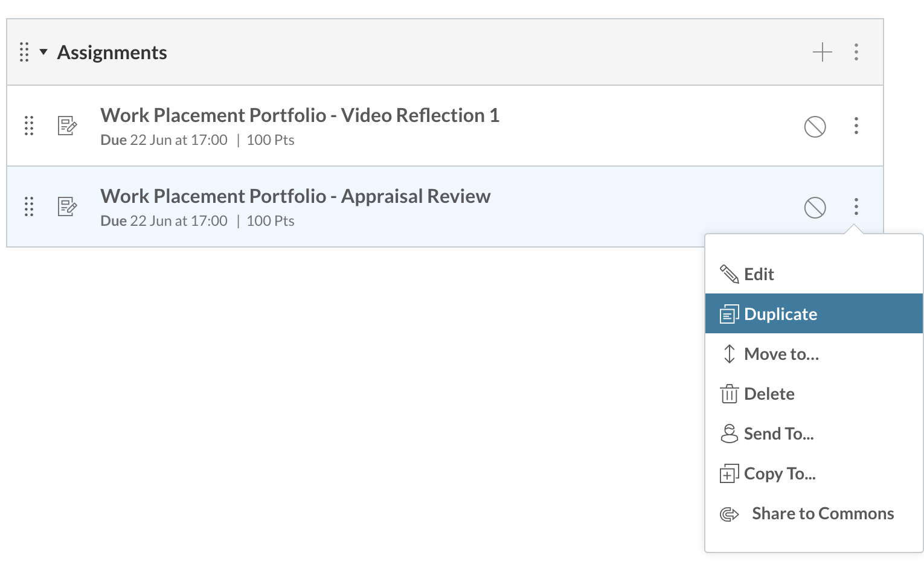
Task: Click the add assignment plus icon
Action: (822, 53)
